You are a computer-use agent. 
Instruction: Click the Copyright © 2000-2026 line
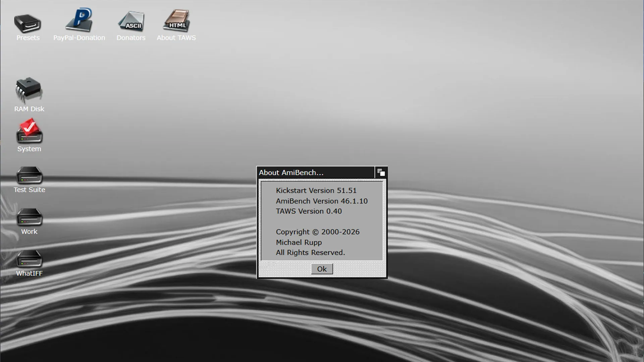(x=318, y=232)
